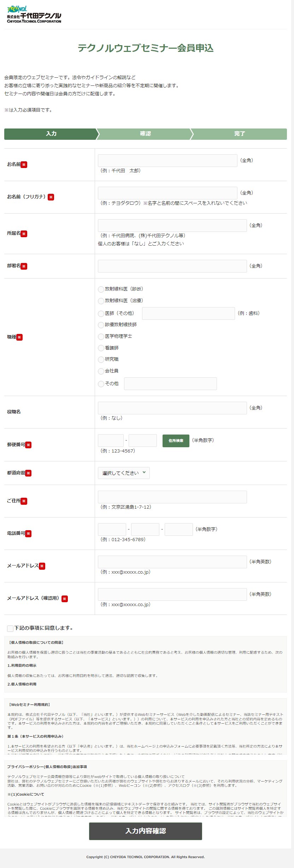Screen dimensions: 294x868
Task: Click the (例:千代田 太郎) example text
Action: point(120,171)
